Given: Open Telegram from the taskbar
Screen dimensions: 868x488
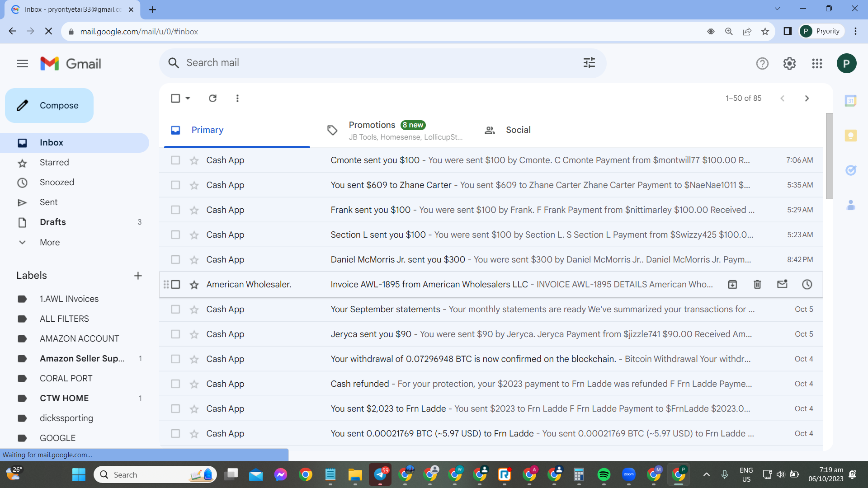Looking at the screenshot, I should tap(380, 474).
